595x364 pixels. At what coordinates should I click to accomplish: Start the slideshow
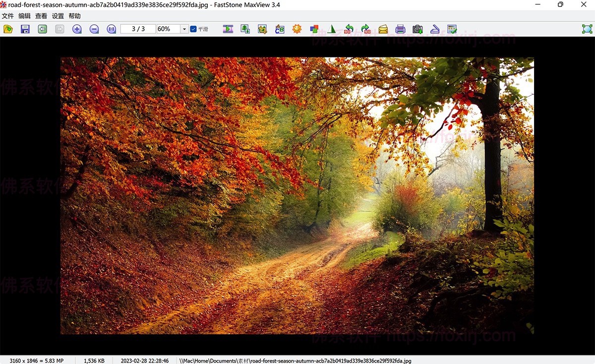point(228,29)
